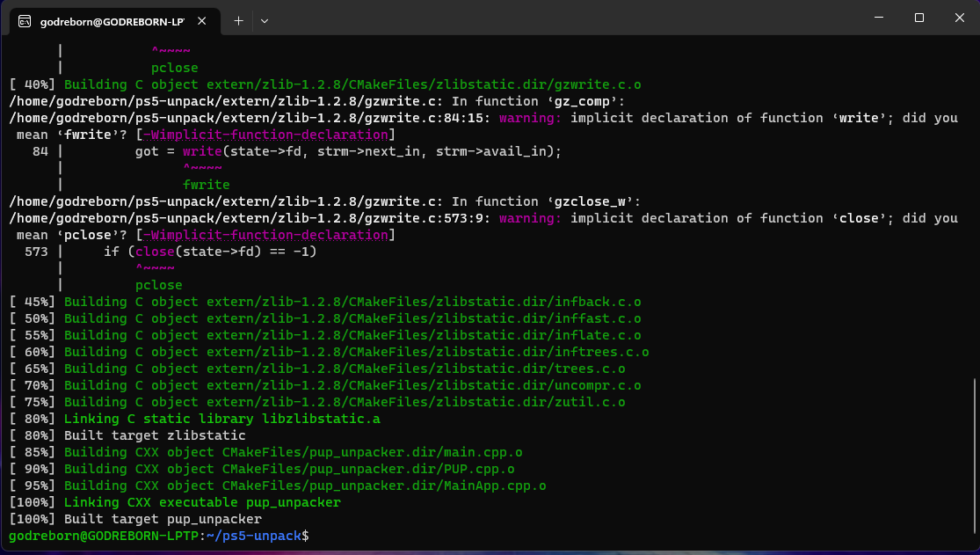Click the terminal icon on the tab
Image resolution: width=980 pixels, height=555 pixels.
[x=25, y=22]
